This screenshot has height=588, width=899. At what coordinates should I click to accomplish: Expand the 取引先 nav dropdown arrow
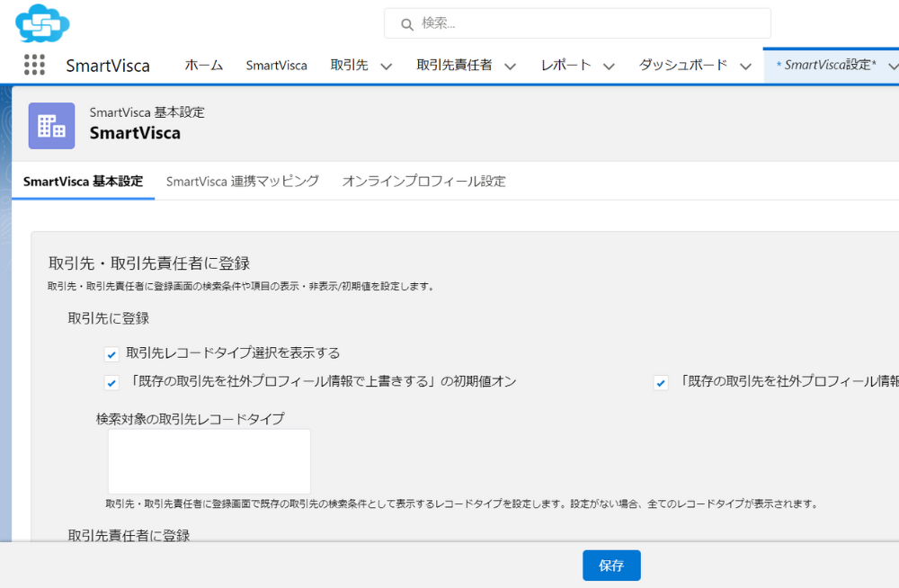click(x=387, y=66)
